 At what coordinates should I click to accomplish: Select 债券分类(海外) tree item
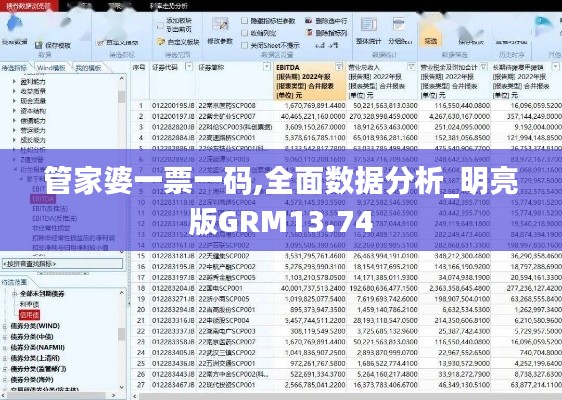tap(32, 380)
